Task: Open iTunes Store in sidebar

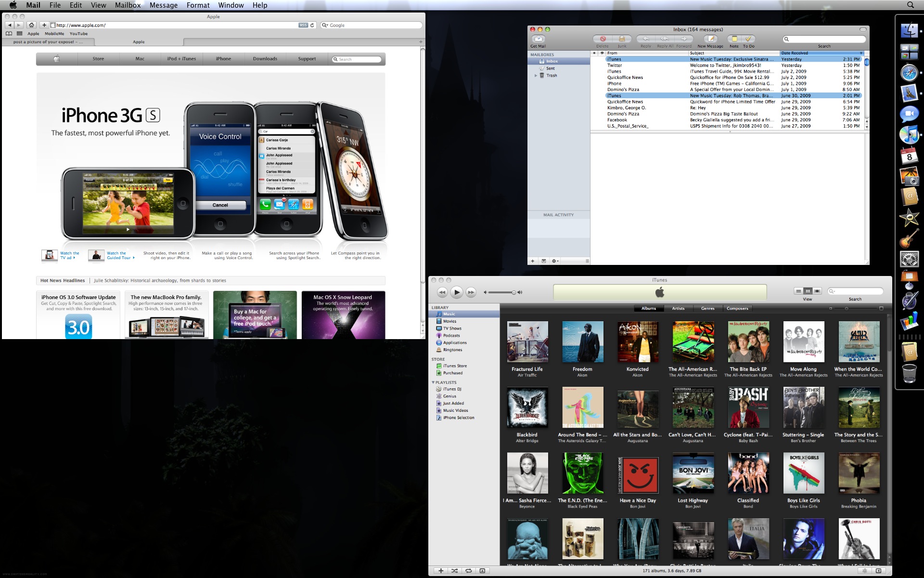Action: [464, 366]
